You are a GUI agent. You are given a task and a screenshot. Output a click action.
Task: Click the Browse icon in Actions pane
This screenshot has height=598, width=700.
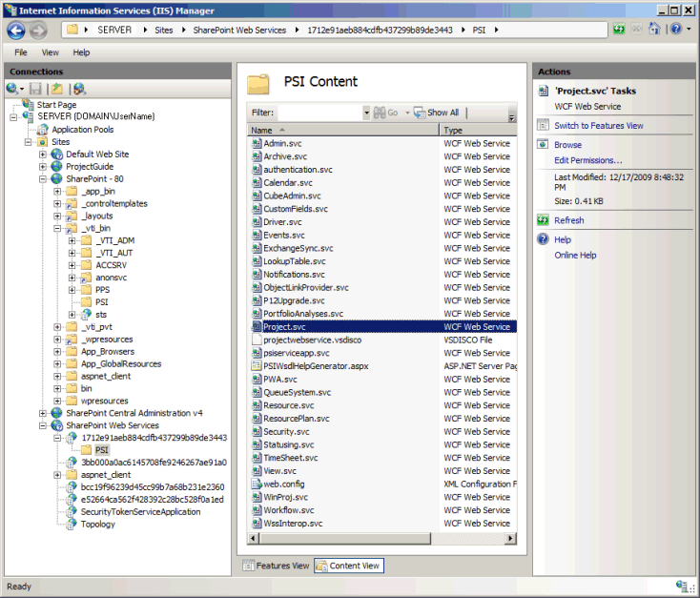pyautogui.click(x=543, y=144)
